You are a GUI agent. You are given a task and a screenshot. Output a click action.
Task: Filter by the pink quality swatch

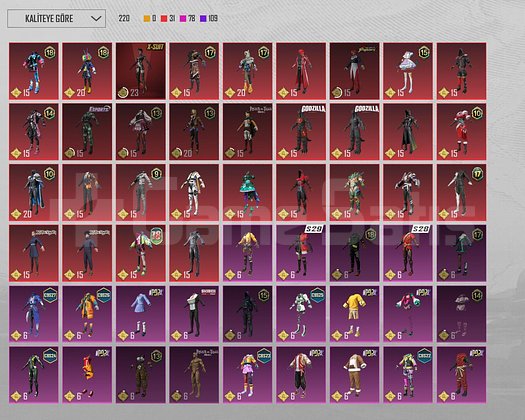coord(183,18)
